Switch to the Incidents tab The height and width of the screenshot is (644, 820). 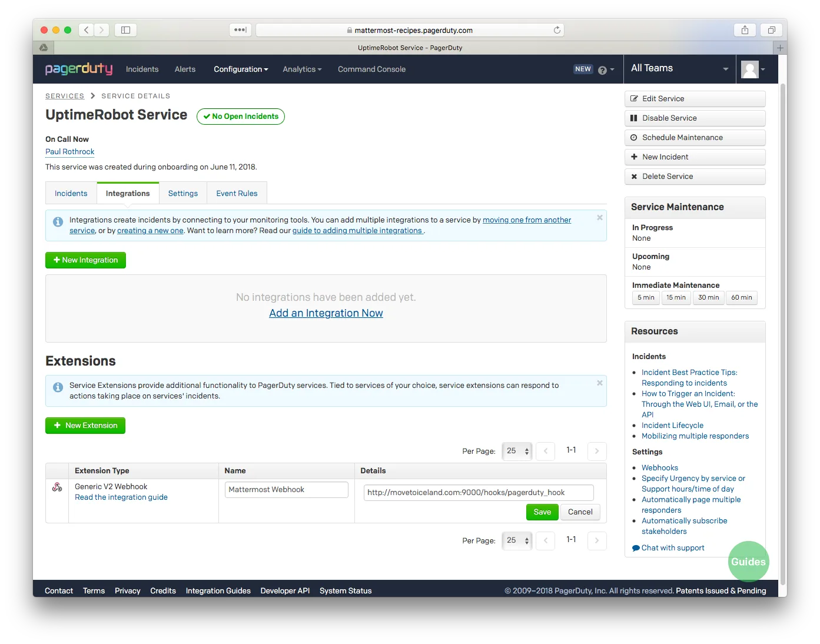71,193
